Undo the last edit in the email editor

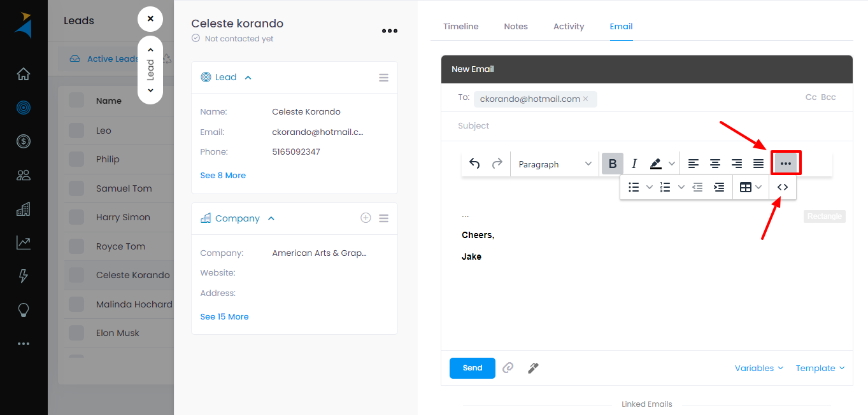(474, 164)
